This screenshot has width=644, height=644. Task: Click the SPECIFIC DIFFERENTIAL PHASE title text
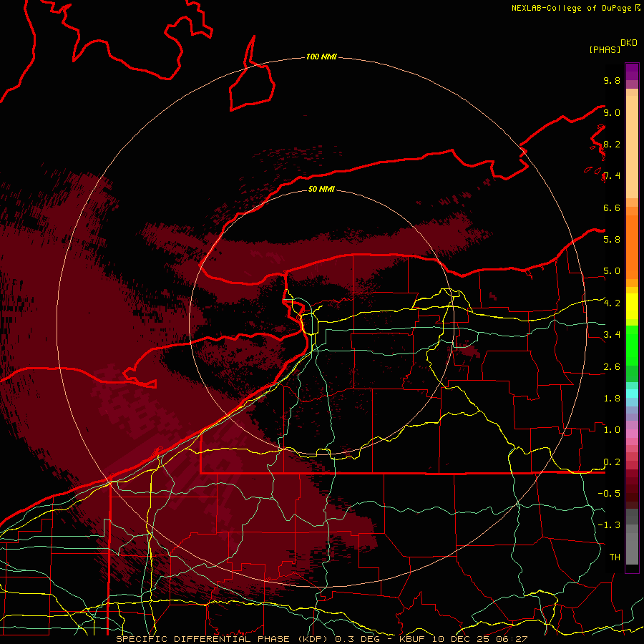point(204,639)
